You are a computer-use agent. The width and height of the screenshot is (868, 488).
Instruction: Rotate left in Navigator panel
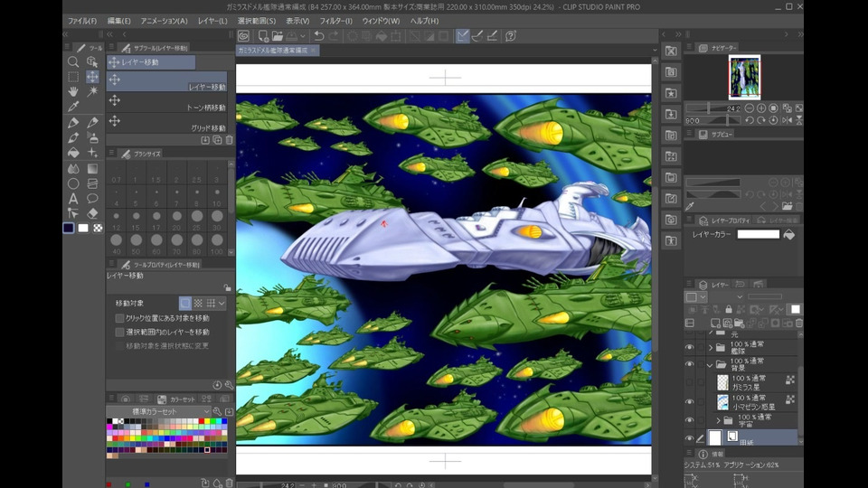pos(749,120)
